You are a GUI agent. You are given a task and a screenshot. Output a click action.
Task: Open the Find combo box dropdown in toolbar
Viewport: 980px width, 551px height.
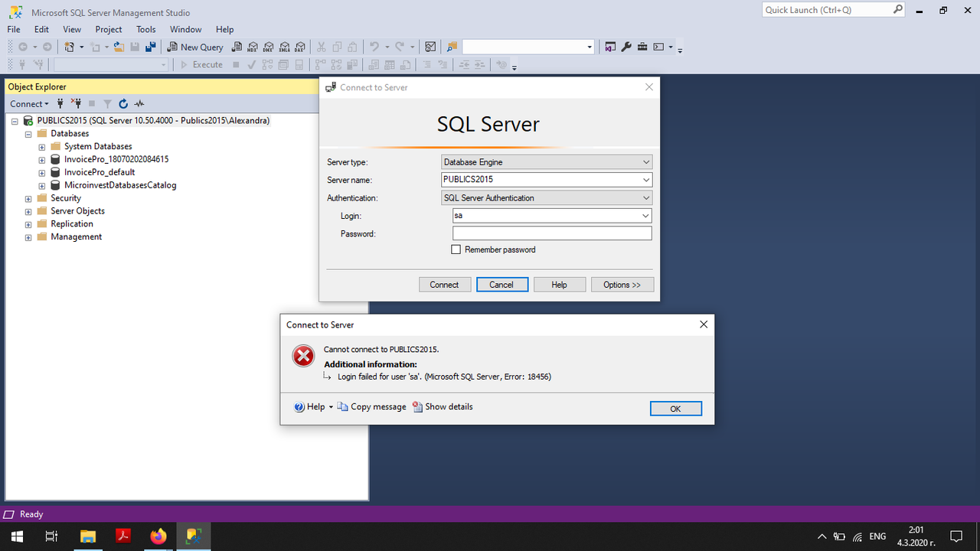point(589,47)
